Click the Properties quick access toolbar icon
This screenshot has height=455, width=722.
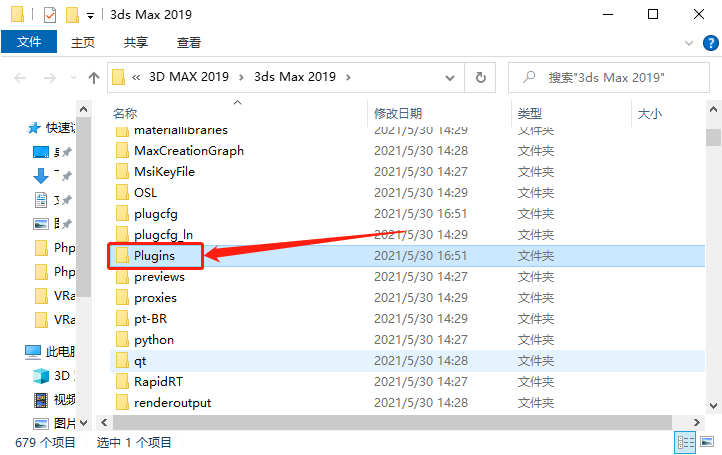coord(50,15)
